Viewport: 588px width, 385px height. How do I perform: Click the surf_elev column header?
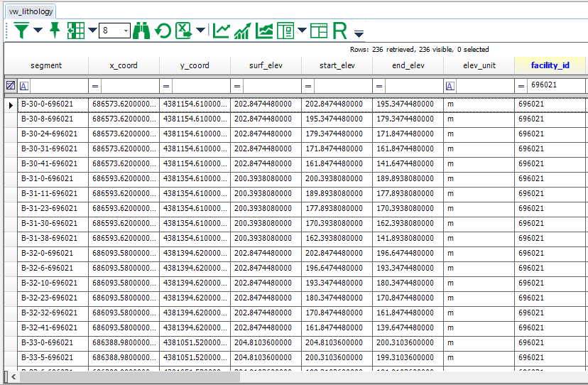[x=266, y=65]
